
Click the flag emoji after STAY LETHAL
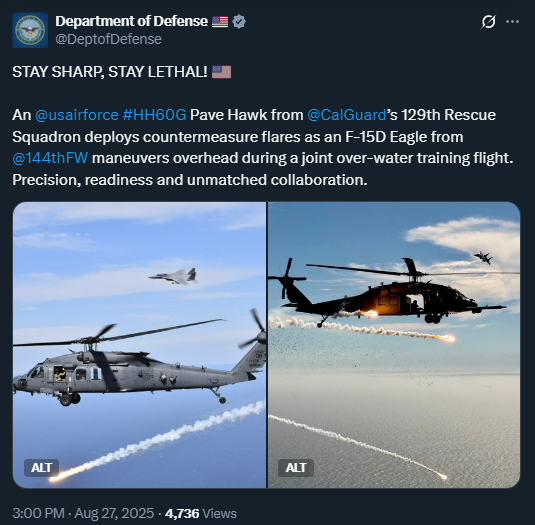tap(221, 72)
